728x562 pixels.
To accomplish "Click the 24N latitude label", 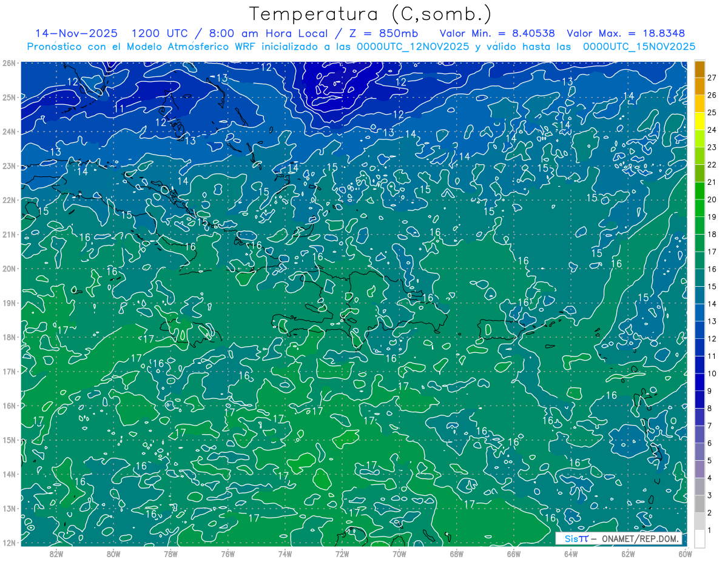I will point(9,132).
